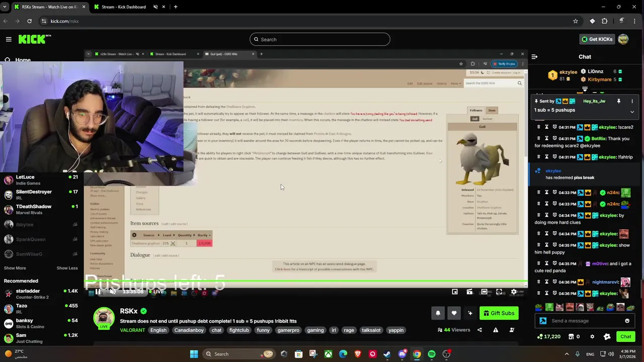
Task: Click the user icon beside report
Action: 512,330
